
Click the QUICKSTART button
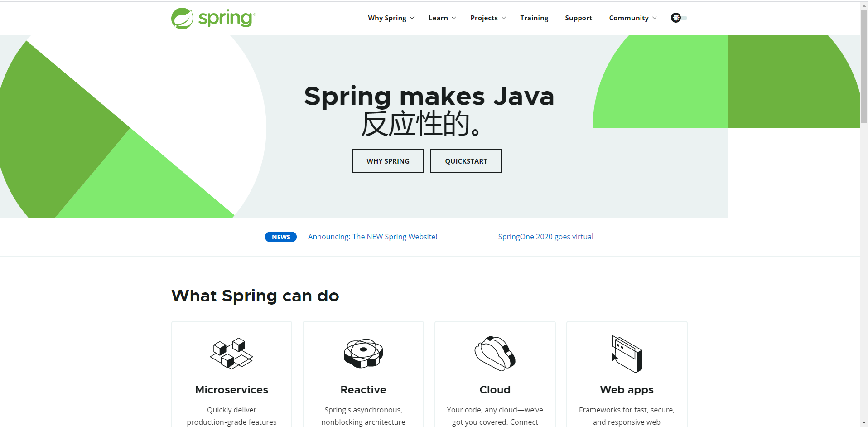coord(466,161)
